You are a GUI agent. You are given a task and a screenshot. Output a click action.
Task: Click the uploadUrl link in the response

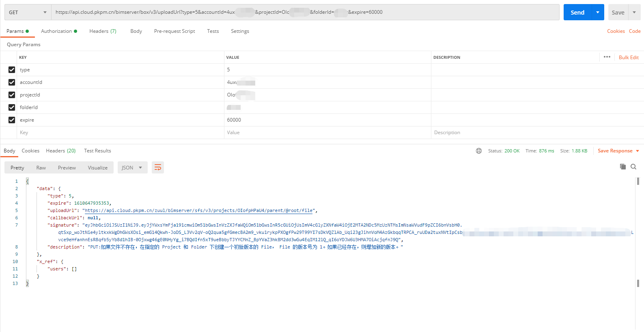[x=198, y=210]
